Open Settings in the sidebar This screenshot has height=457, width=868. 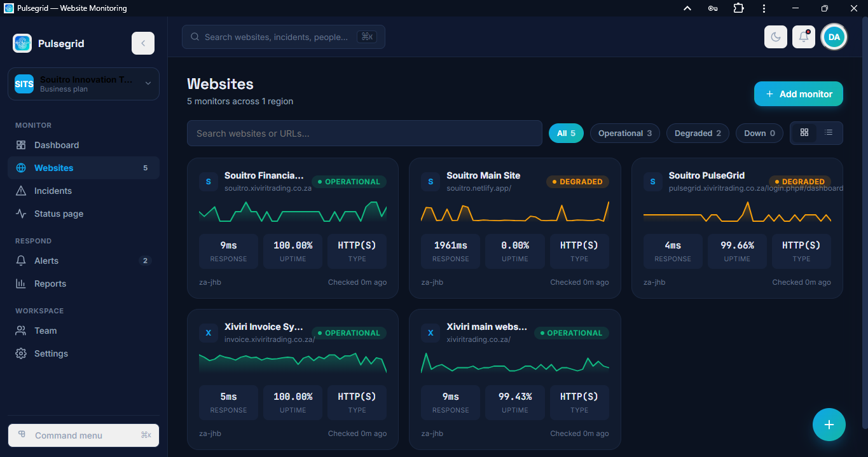(83, 353)
